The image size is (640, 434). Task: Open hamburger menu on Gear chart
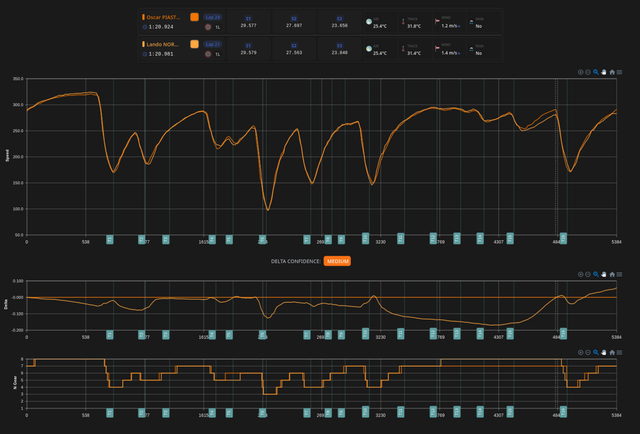click(621, 353)
